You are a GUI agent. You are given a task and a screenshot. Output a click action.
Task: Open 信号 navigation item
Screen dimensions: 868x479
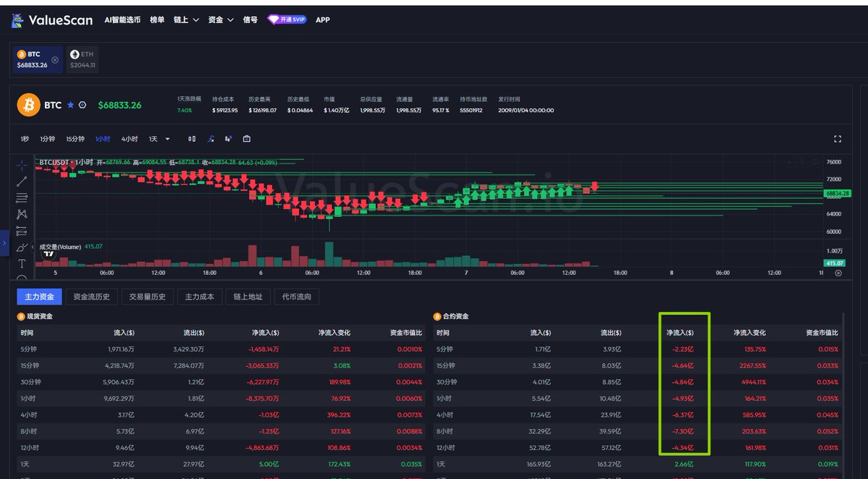pos(250,20)
